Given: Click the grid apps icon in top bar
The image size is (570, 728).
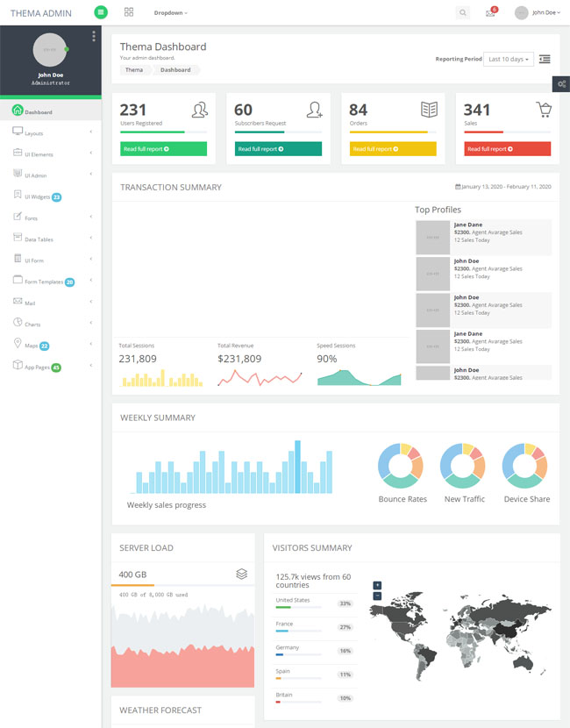Looking at the screenshot, I should tap(129, 12).
